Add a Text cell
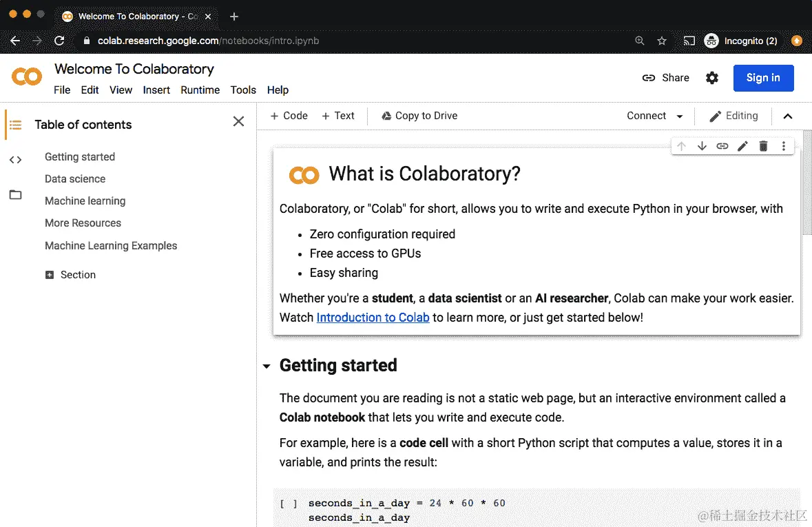Image resolution: width=812 pixels, height=527 pixels. pyautogui.click(x=338, y=116)
